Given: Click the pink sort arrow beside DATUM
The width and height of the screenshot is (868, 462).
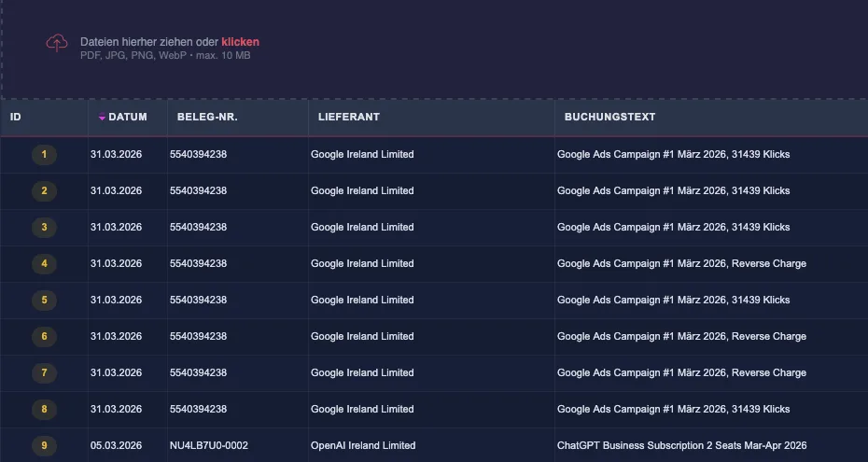Looking at the screenshot, I should pos(102,117).
